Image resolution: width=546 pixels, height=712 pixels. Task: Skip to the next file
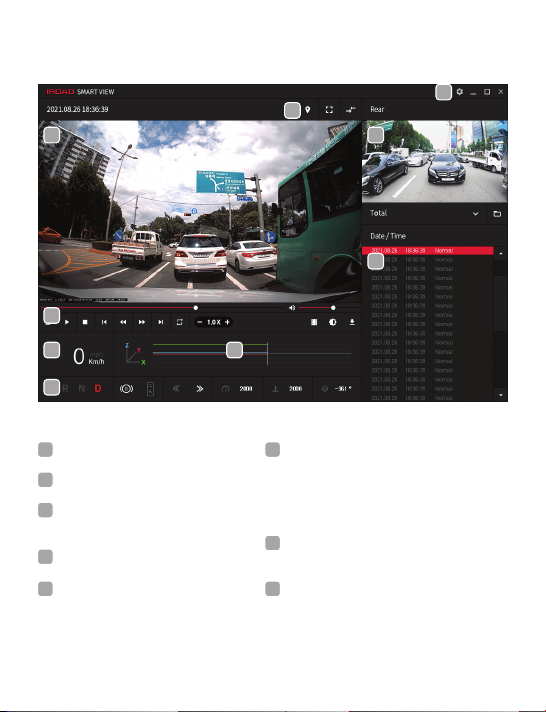(x=160, y=322)
